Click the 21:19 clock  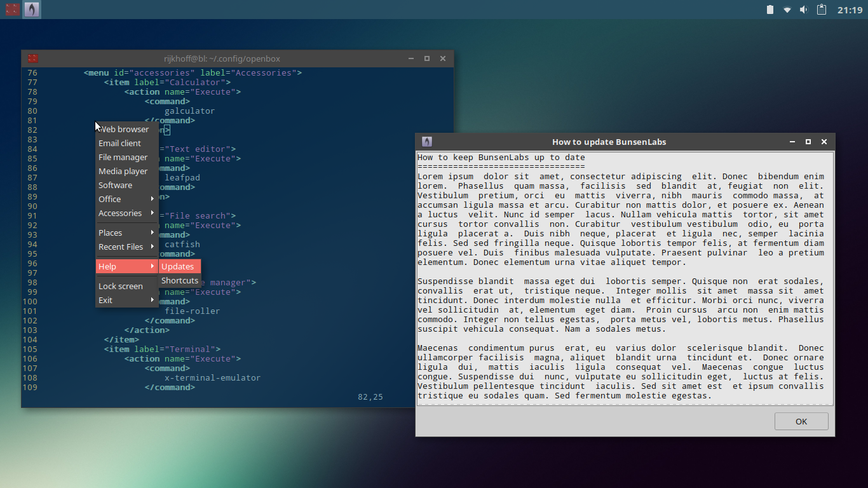click(x=850, y=10)
